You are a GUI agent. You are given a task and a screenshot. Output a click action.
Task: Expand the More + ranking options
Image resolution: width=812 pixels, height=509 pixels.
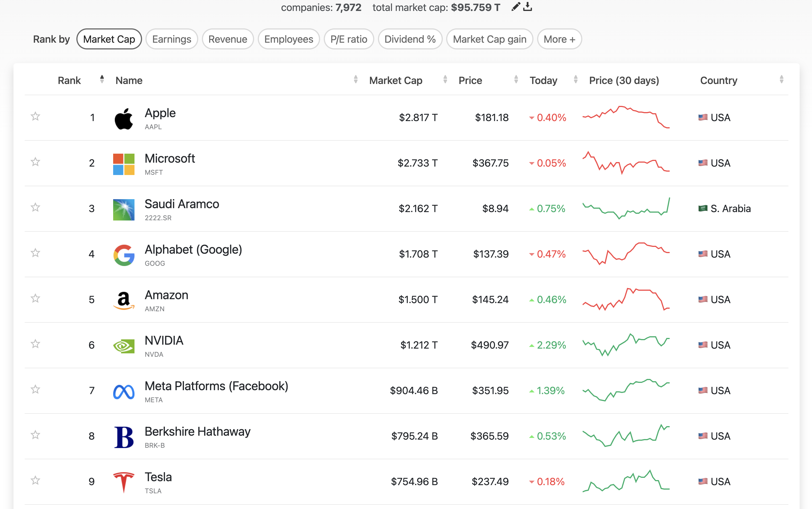(559, 39)
